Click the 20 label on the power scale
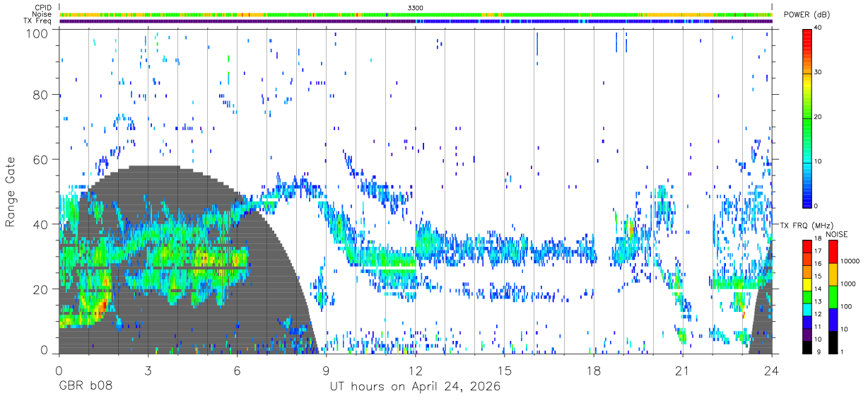This screenshot has height=401, width=868. click(x=819, y=117)
